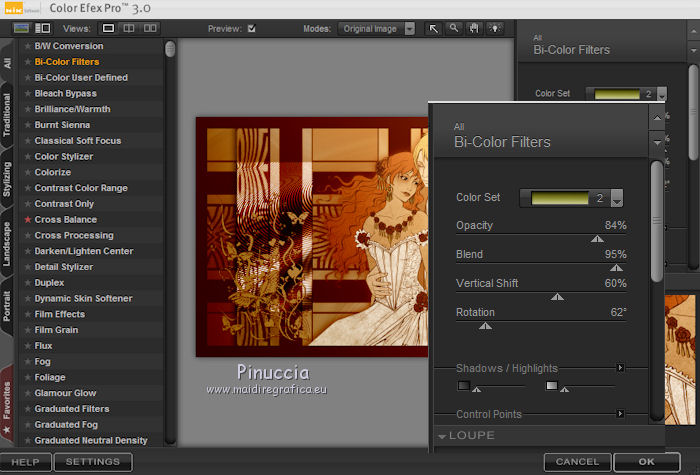Viewport: 700px width, 475px height.
Task: Select the hand pan tool
Action: coord(474,28)
